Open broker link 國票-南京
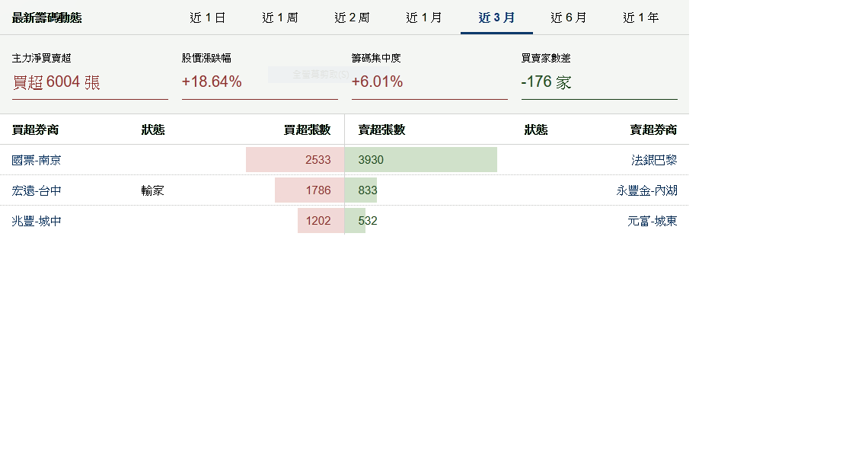868x457 pixels. 37,160
